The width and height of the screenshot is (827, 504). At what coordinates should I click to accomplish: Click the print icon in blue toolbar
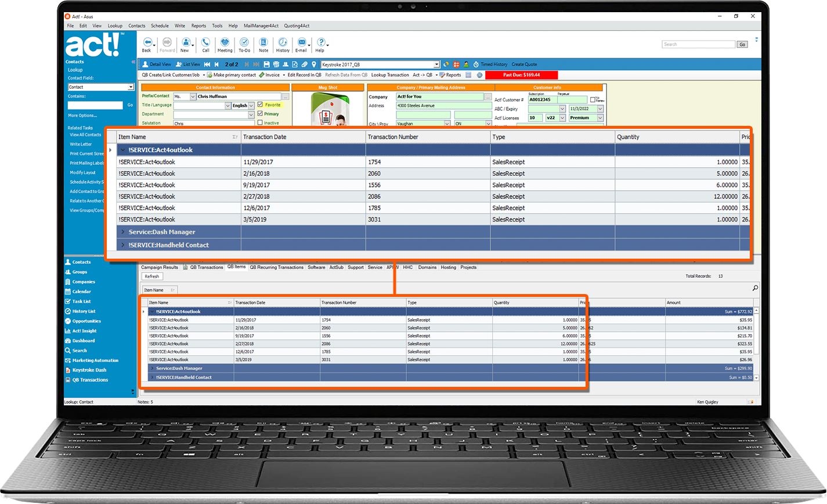276,64
